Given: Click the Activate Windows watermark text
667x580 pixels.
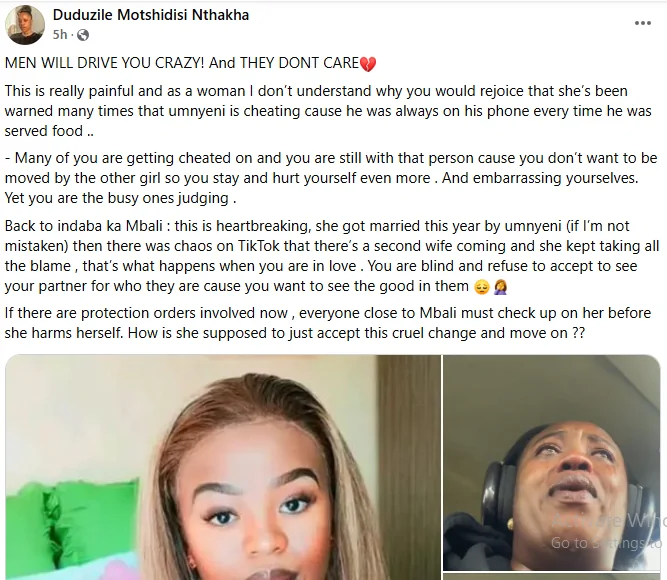Looking at the screenshot, I should click(608, 520).
